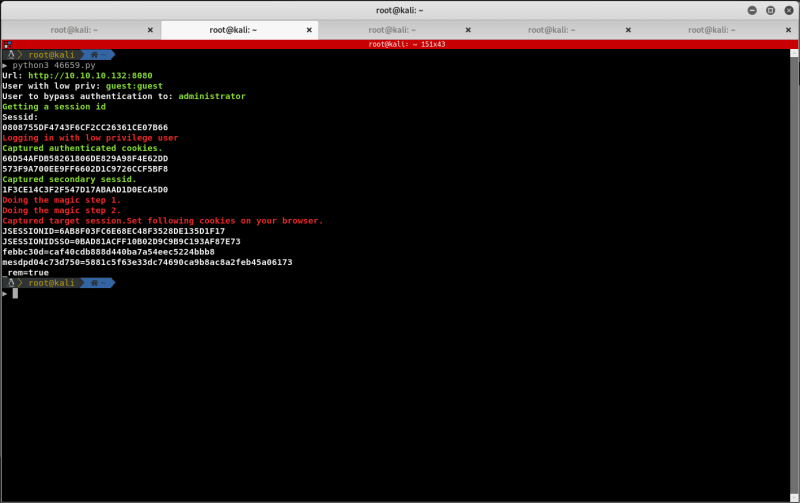800x503 pixels.
Task: Click 'Logging in with low privilege user' line
Action: tap(90, 138)
